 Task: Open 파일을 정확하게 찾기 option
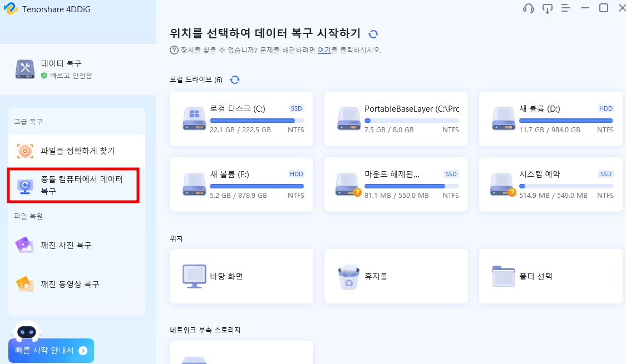pyautogui.click(x=77, y=151)
